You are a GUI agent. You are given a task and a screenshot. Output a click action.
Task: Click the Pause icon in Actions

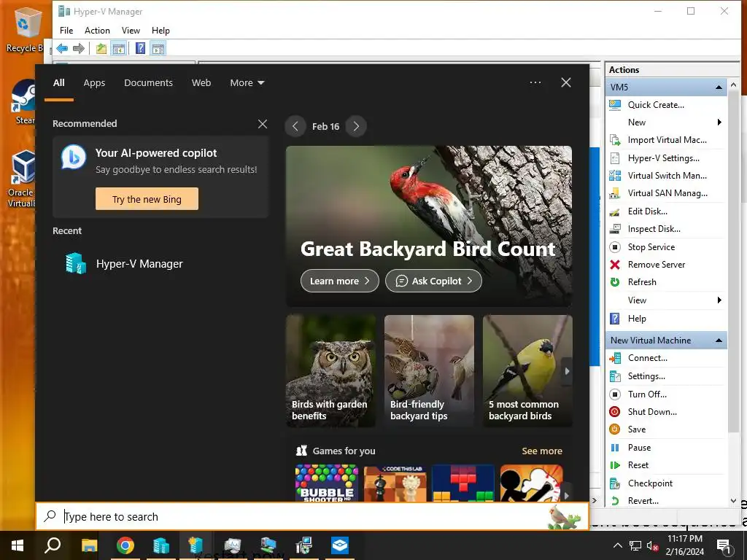tap(615, 448)
